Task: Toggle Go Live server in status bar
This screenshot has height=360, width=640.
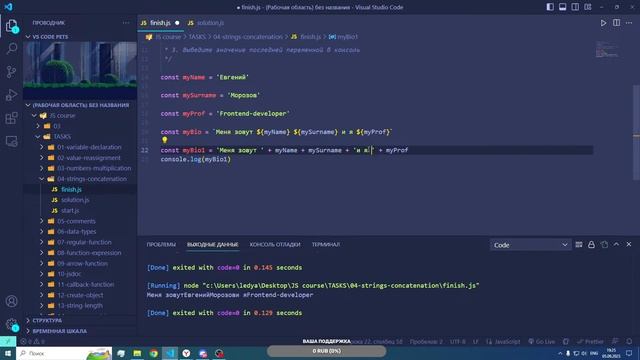Action: (x=542, y=341)
